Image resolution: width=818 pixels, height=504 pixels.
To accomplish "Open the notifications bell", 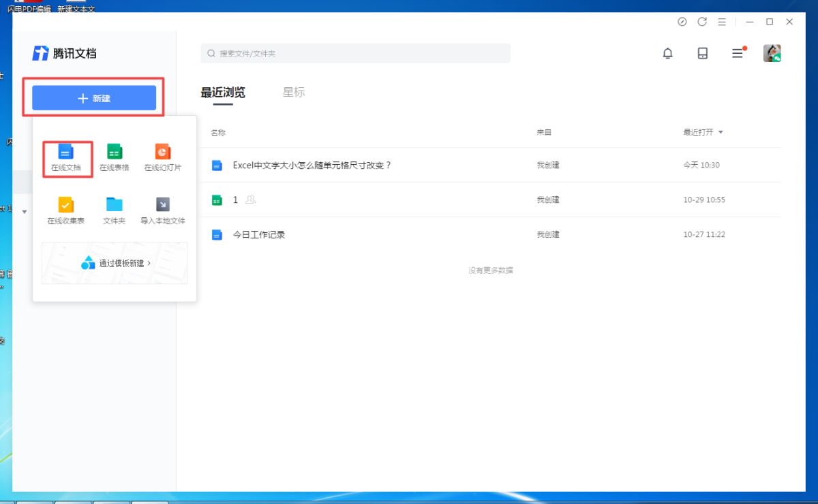I will [x=667, y=53].
